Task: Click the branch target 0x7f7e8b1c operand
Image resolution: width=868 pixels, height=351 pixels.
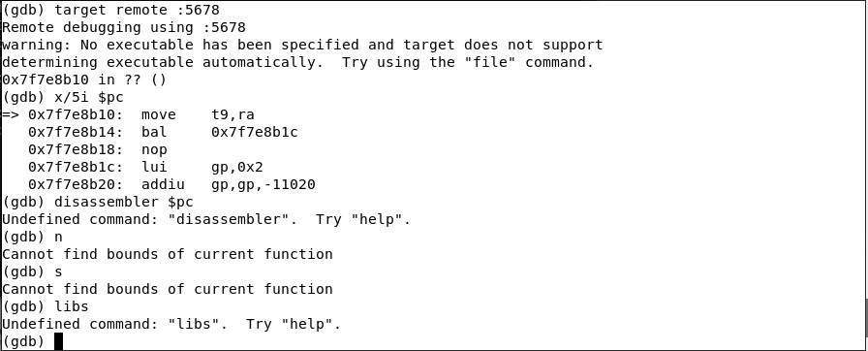Action: pyautogui.click(x=255, y=132)
